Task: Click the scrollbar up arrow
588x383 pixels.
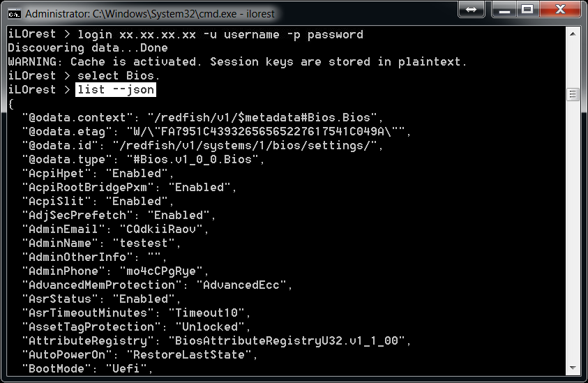Action: pos(573,33)
